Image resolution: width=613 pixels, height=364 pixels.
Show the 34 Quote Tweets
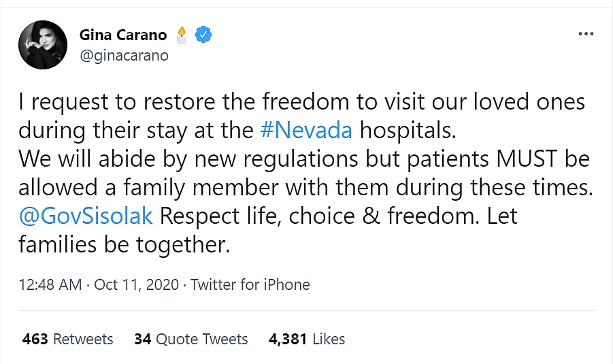coord(190,338)
